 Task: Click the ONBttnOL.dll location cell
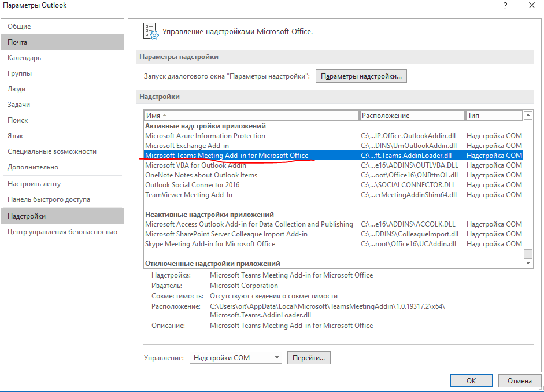coord(409,175)
